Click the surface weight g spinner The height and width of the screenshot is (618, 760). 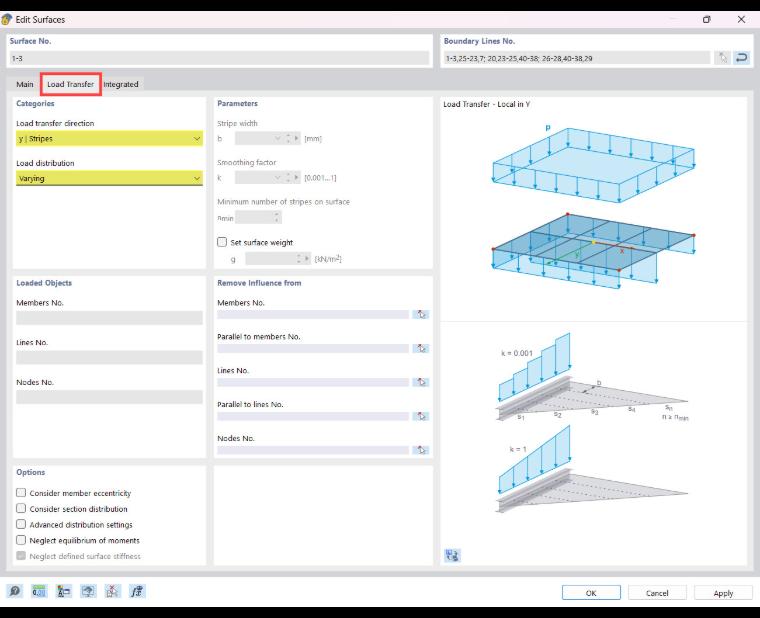click(x=299, y=259)
